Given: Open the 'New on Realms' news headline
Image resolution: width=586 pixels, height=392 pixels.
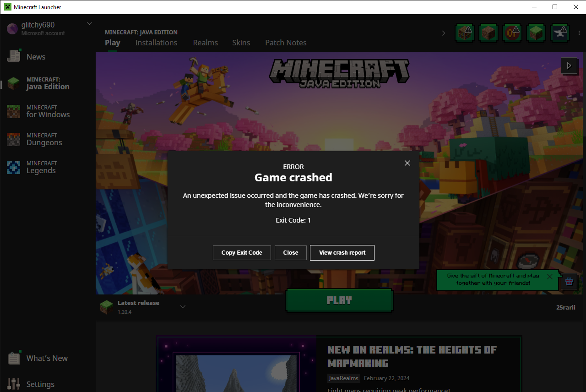Looking at the screenshot, I should point(412,356).
